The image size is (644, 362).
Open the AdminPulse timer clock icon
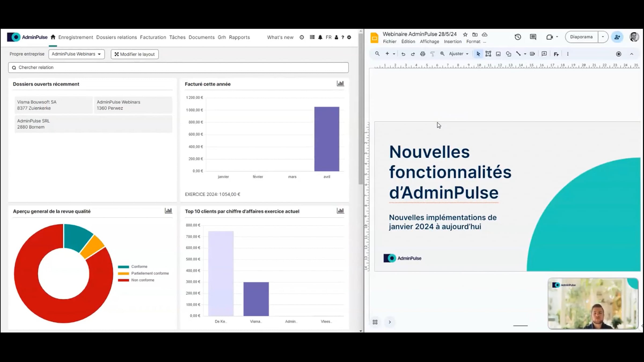302,37
